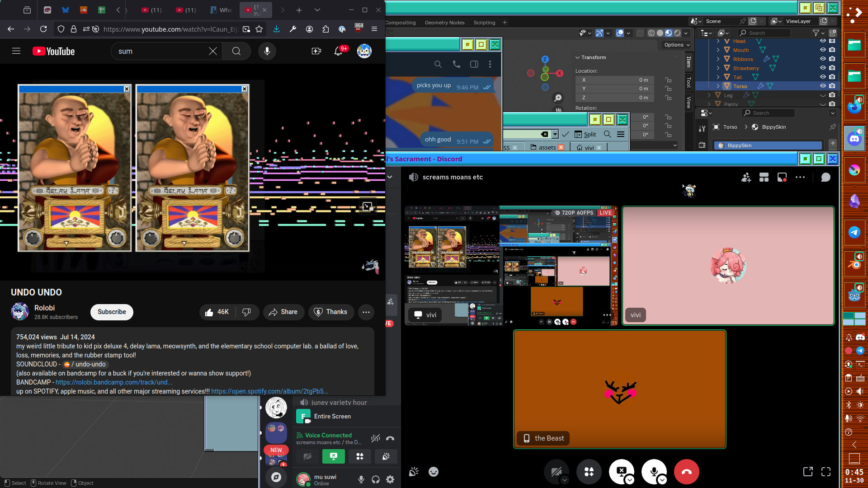Open Tool properties tab icon
The image size is (868, 488).
click(702, 129)
